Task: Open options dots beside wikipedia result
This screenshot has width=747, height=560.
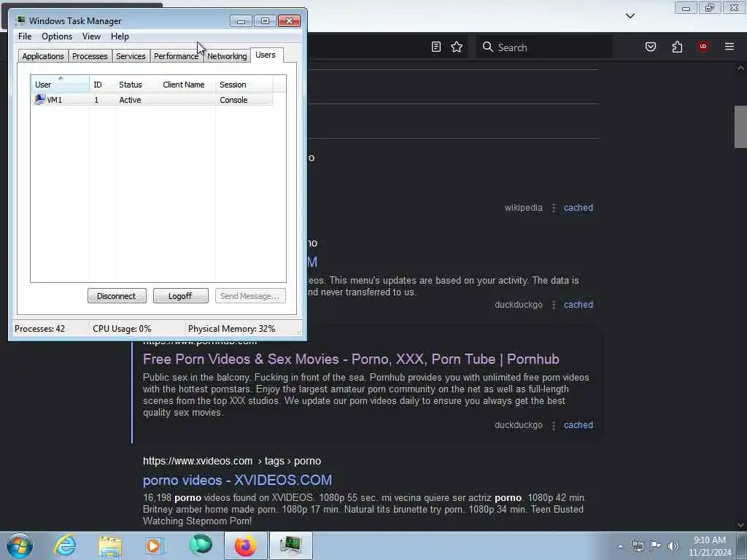Action: [x=554, y=208]
